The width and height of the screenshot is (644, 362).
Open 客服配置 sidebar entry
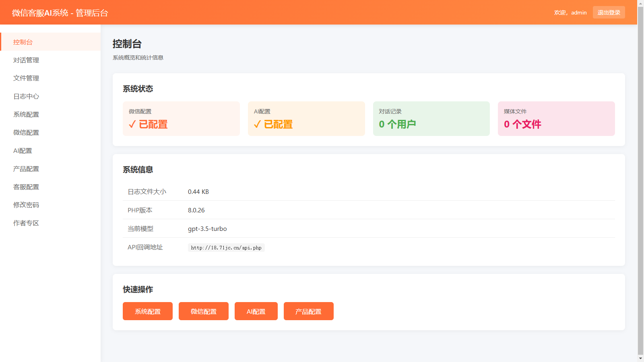click(26, 187)
